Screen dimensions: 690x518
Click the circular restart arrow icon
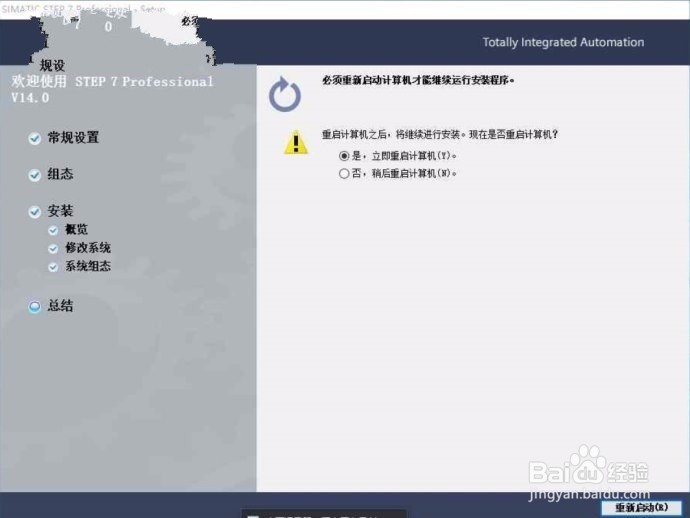pyautogui.click(x=285, y=94)
